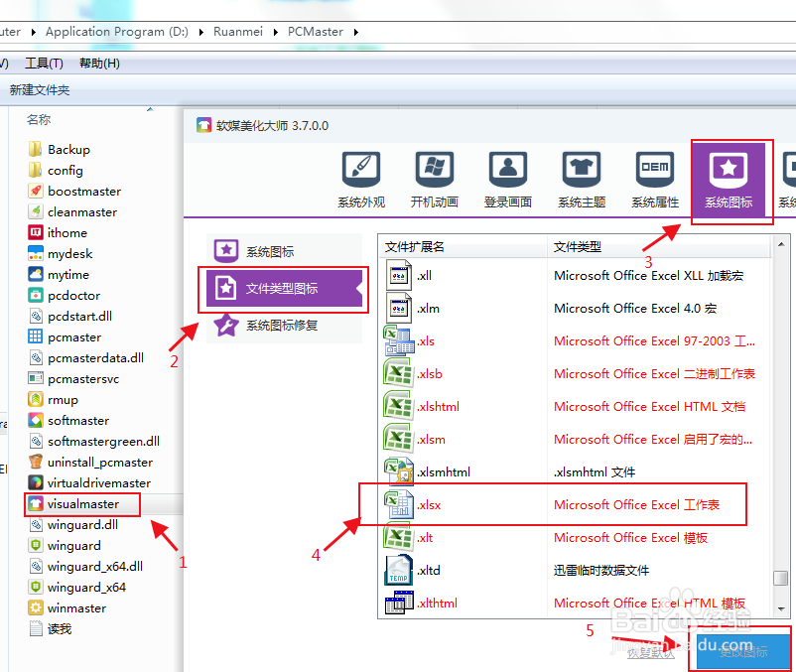Select the .xlthtml file type icon

tap(399, 603)
